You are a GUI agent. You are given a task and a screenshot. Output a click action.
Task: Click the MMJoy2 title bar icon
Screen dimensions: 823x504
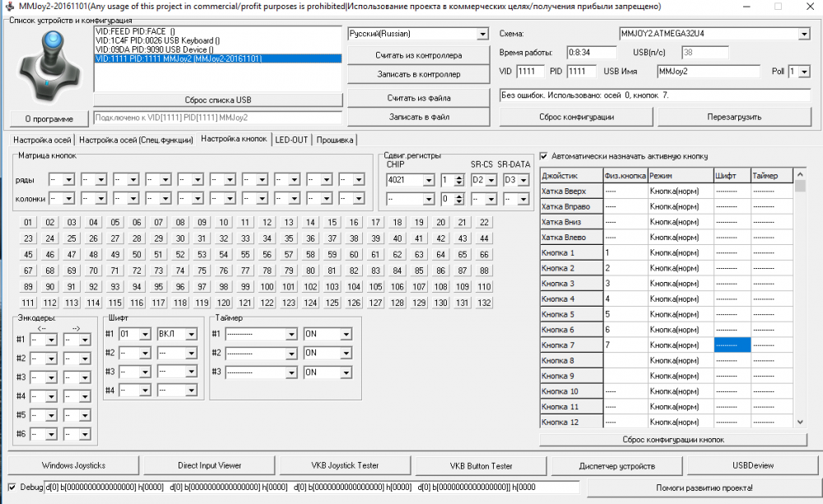pos(8,7)
